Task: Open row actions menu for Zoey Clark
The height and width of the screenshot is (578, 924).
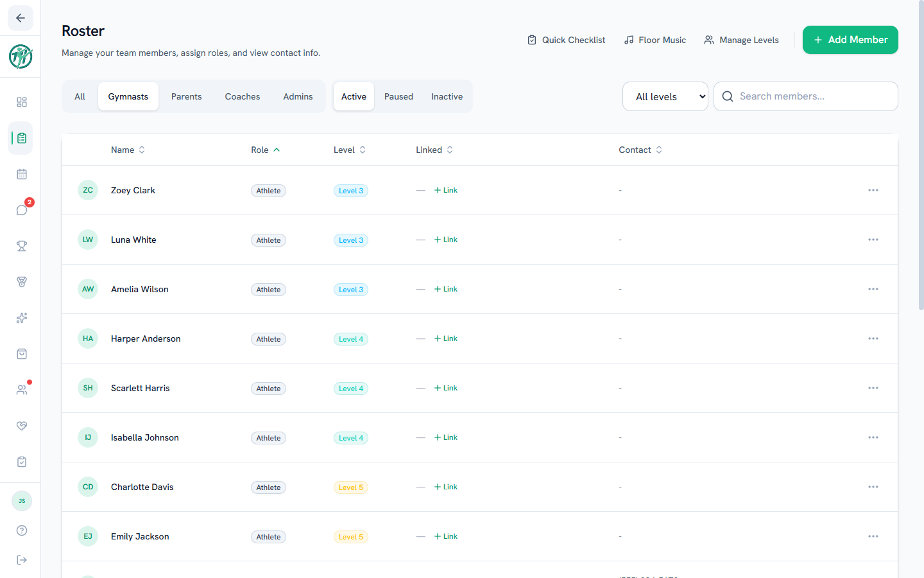Action: click(873, 190)
